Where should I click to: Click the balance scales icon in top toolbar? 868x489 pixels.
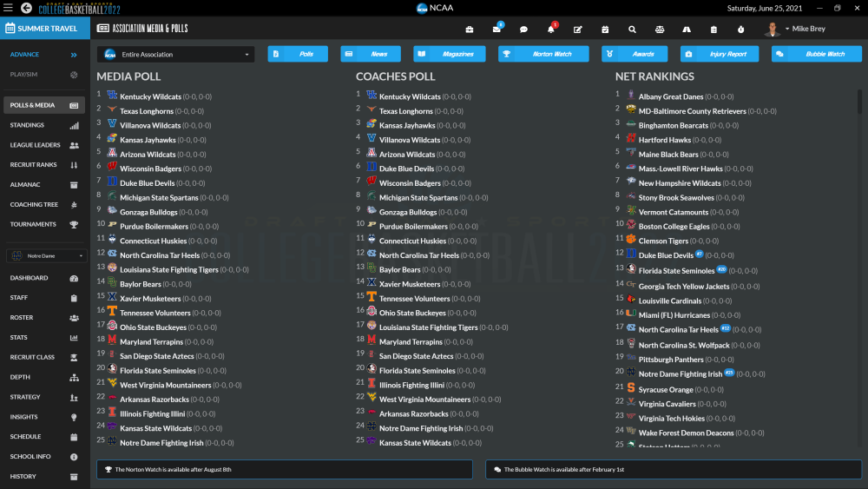659,30
